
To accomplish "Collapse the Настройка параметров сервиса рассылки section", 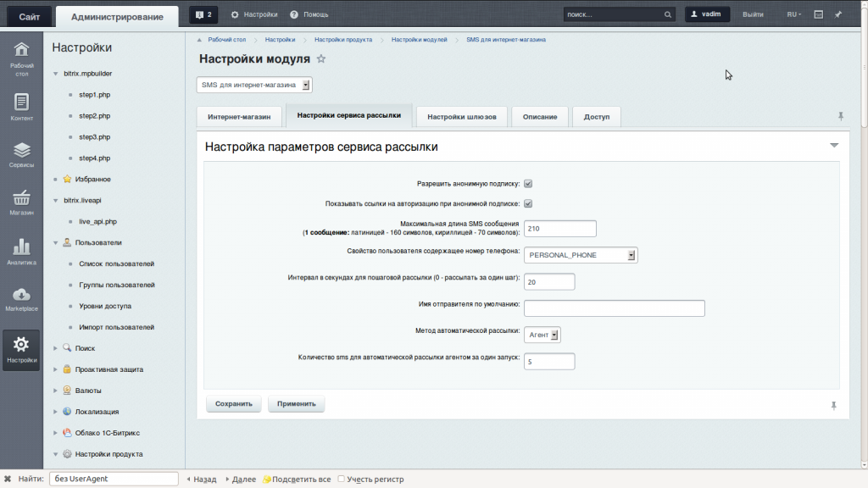I will [x=834, y=146].
